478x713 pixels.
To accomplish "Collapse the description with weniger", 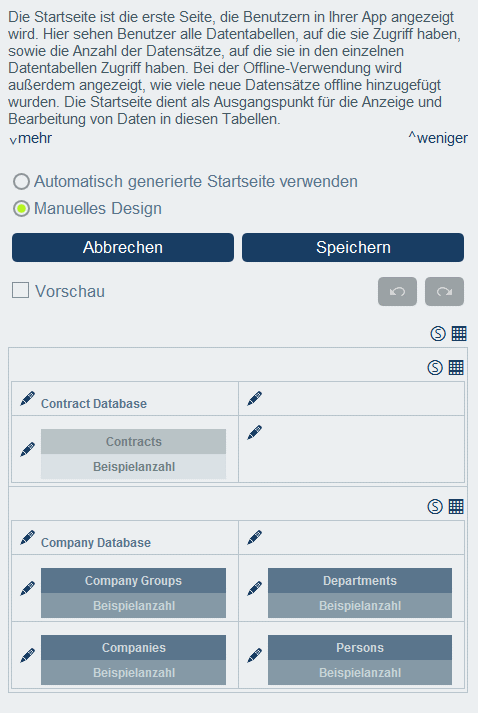I will click(438, 138).
